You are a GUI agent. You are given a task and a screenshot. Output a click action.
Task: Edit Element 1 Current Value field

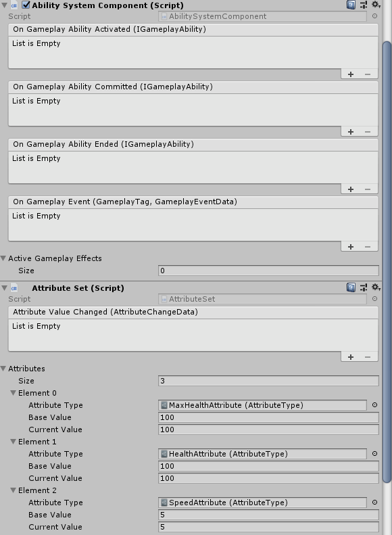(x=268, y=478)
